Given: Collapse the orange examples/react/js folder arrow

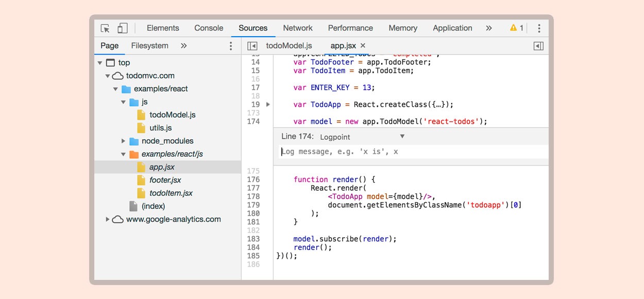Looking at the screenshot, I should (124, 154).
